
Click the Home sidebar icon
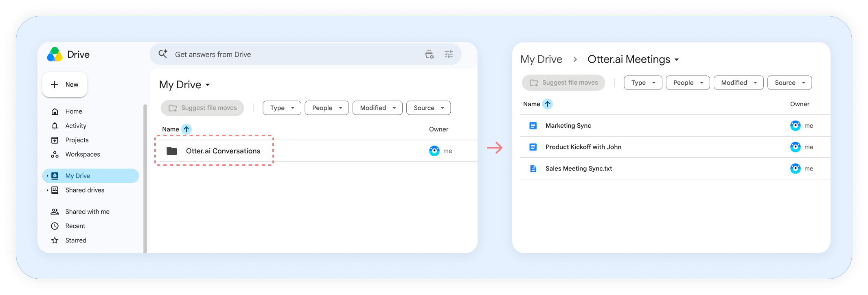(55, 111)
